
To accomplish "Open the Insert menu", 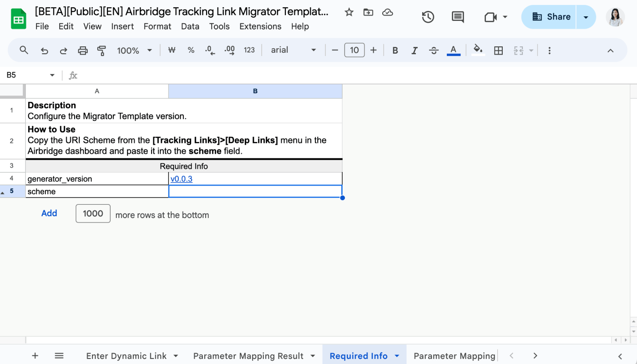I will 122,26.
